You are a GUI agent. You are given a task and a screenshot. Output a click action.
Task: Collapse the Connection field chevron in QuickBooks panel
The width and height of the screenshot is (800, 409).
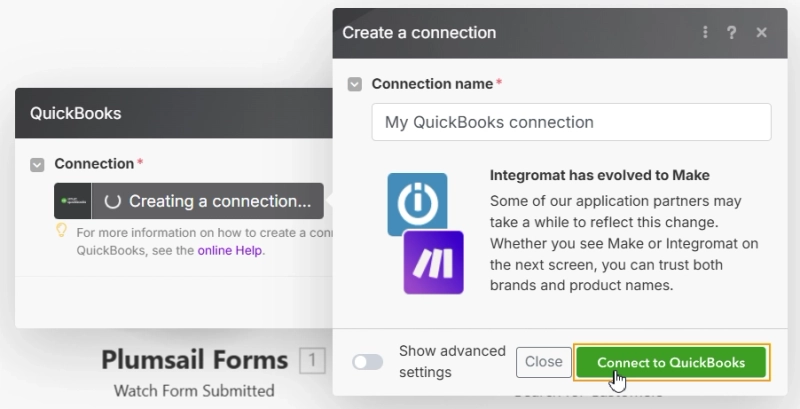(37, 165)
